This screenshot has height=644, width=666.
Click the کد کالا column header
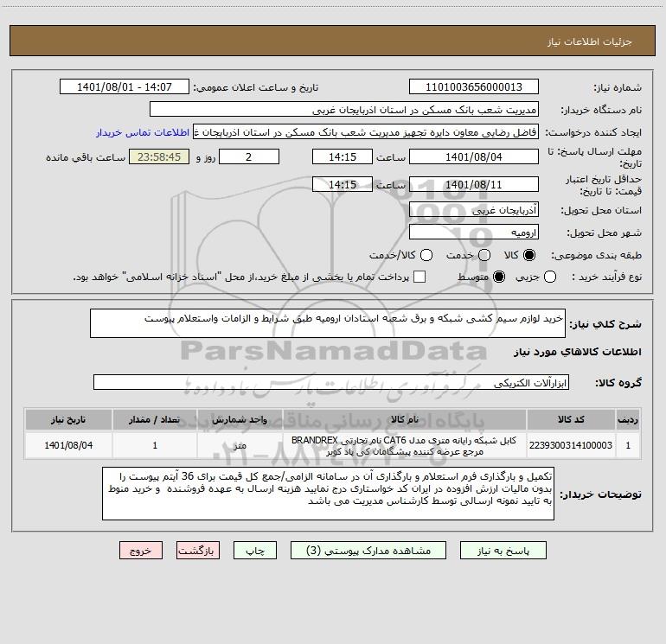click(571, 420)
